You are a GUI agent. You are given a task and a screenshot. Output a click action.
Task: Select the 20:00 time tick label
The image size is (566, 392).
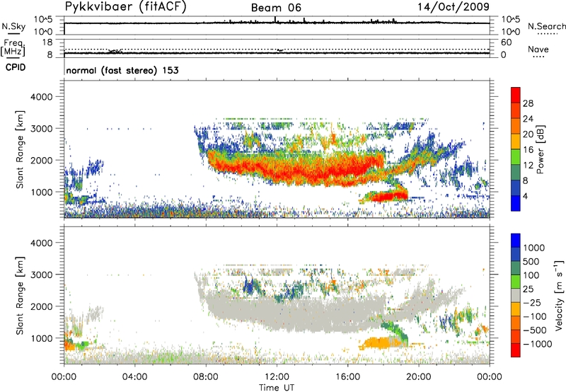click(419, 377)
